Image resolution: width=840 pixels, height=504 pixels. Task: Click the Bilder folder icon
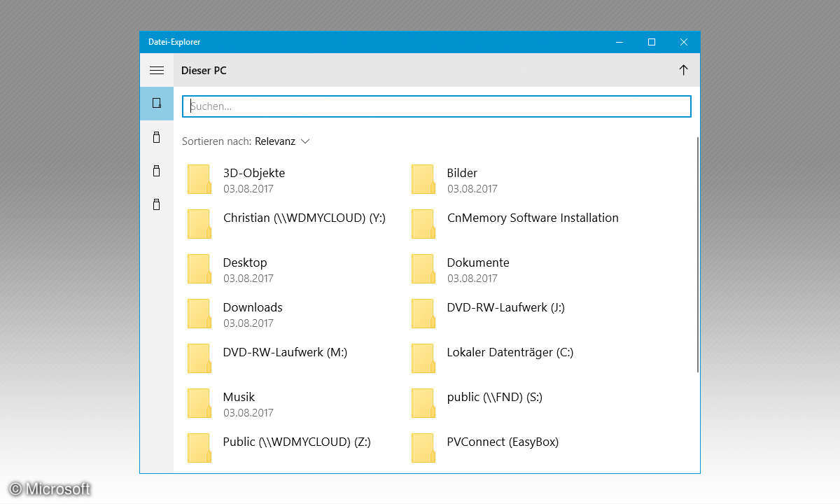[423, 180]
